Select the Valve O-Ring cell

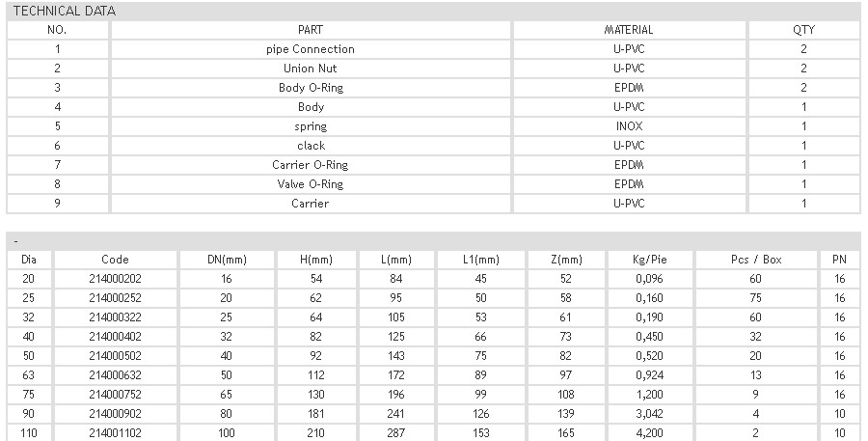pos(310,184)
